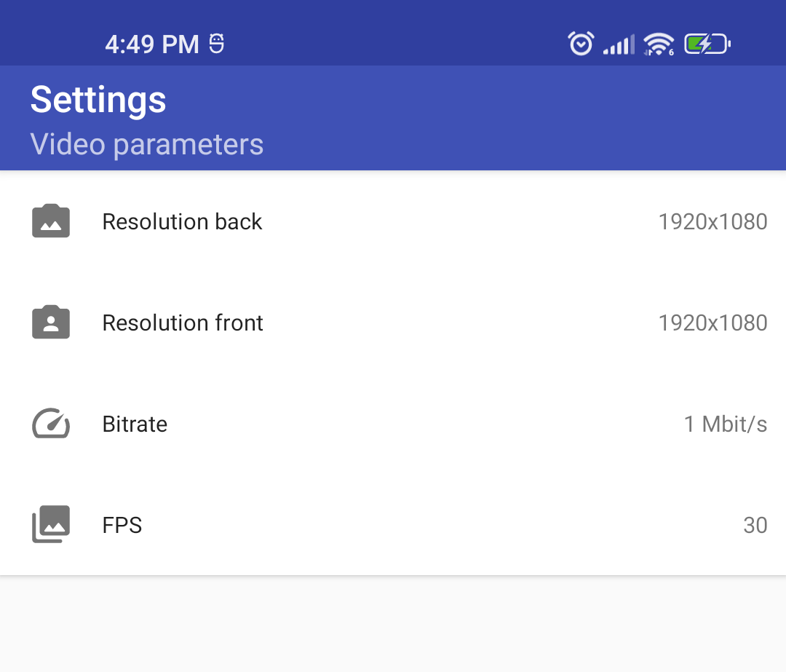This screenshot has width=786, height=672.
Task: Open the front resolution 1920x1080 value
Action: tap(712, 323)
